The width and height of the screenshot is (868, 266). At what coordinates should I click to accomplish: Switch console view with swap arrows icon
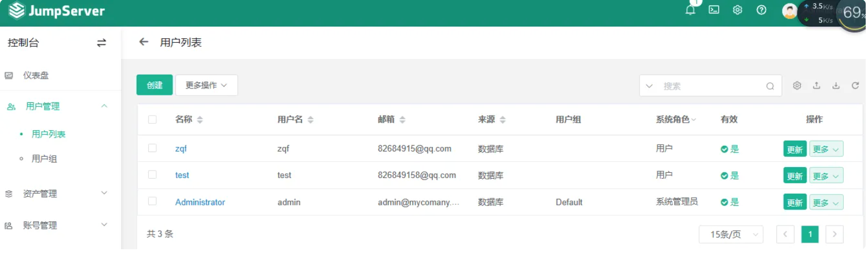pos(101,43)
